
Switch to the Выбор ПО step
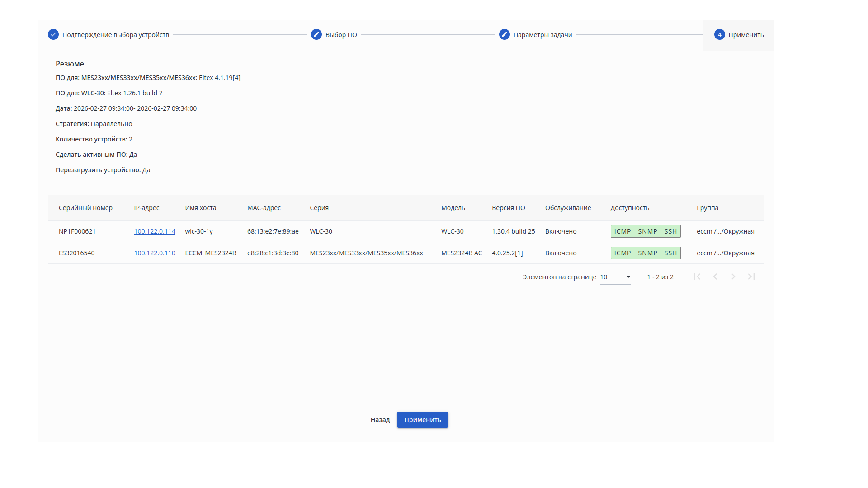pyautogui.click(x=341, y=35)
